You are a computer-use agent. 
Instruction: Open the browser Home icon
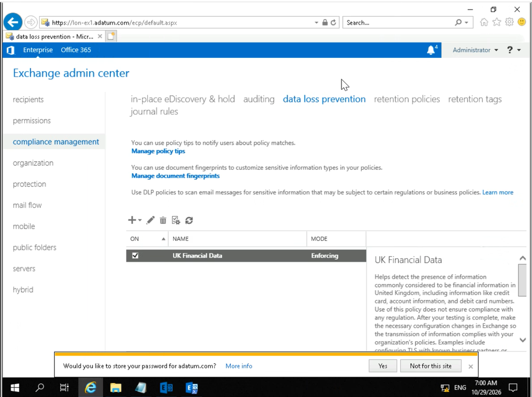(x=484, y=22)
